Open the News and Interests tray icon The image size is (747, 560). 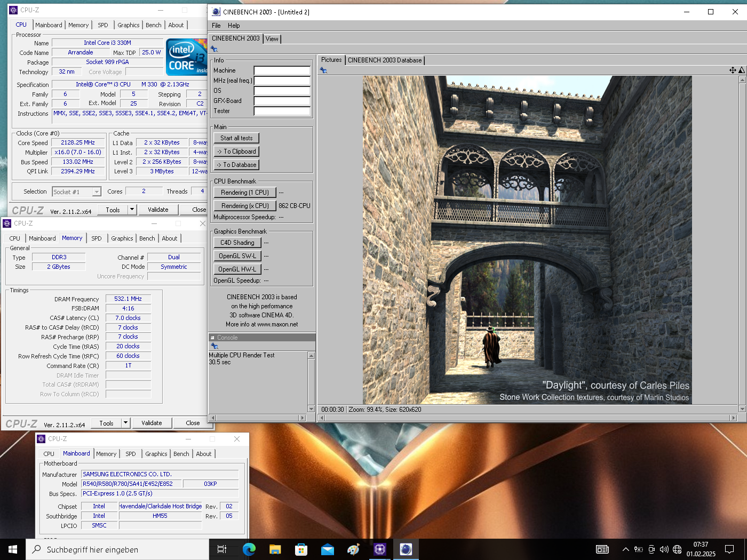(x=602, y=549)
